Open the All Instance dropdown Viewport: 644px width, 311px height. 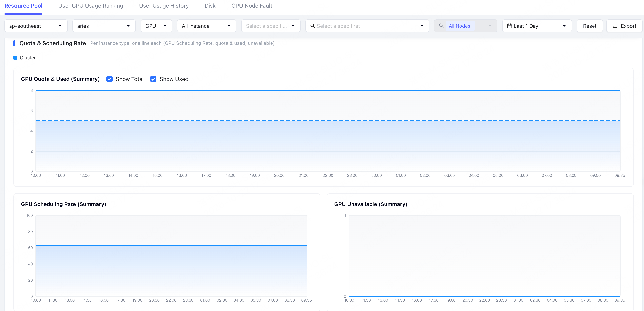[x=207, y=26]
